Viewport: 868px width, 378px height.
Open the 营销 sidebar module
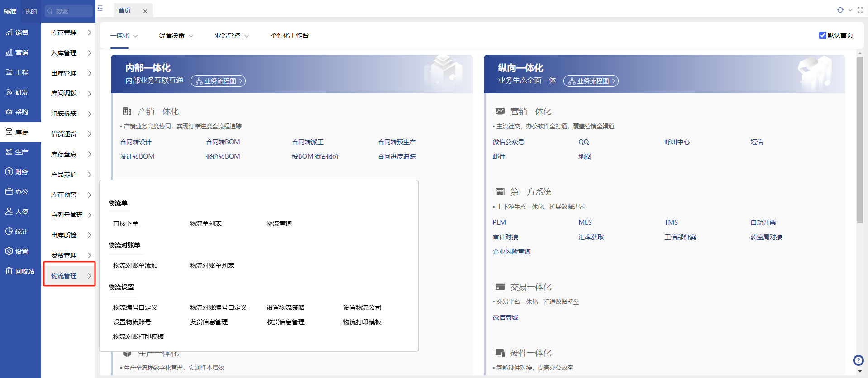[x=20, y=52]
